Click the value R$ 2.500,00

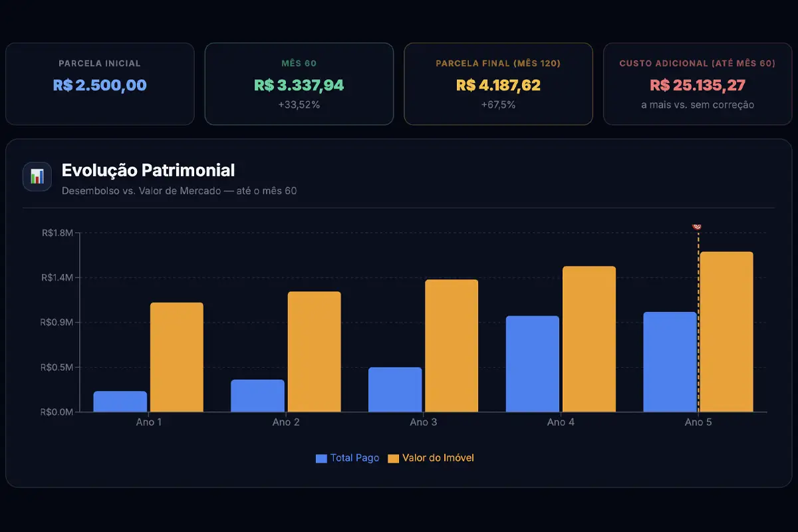click(x=100, y=85)
